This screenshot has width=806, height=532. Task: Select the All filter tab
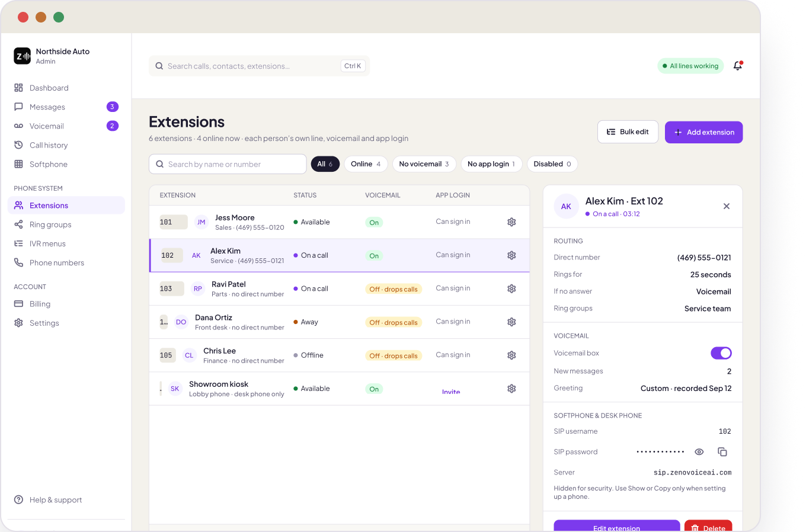(x=325, y=164)
